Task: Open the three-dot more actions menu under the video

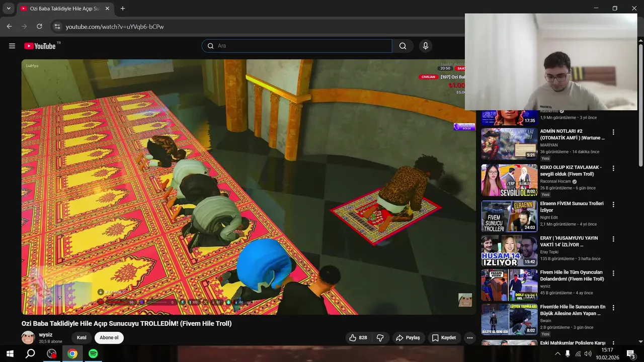Action: (469, 338)
